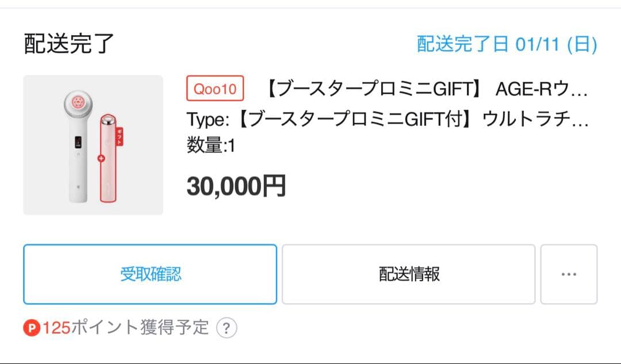The height and width of the screenshot is (364, 621).
Task: Open 配送情報 delivery details
Action: [x=408, y=274]
